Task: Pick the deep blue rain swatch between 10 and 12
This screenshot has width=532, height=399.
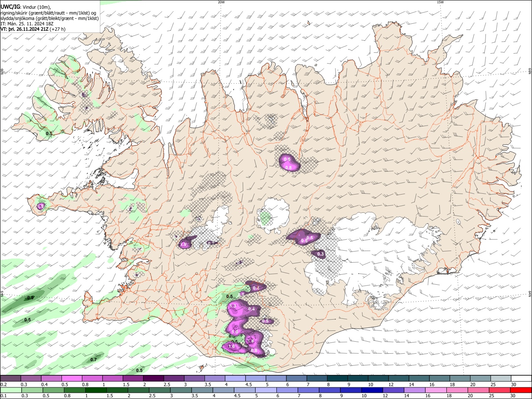Action: (372, 390)
